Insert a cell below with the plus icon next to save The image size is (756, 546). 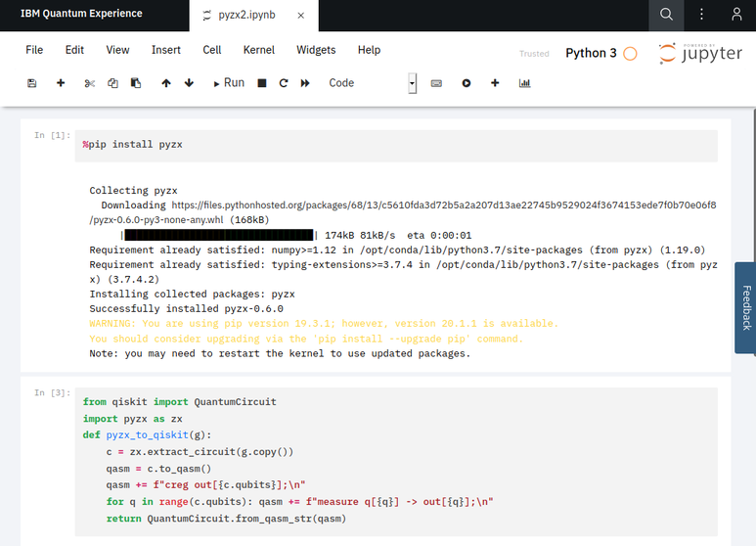tap(61, 83)
